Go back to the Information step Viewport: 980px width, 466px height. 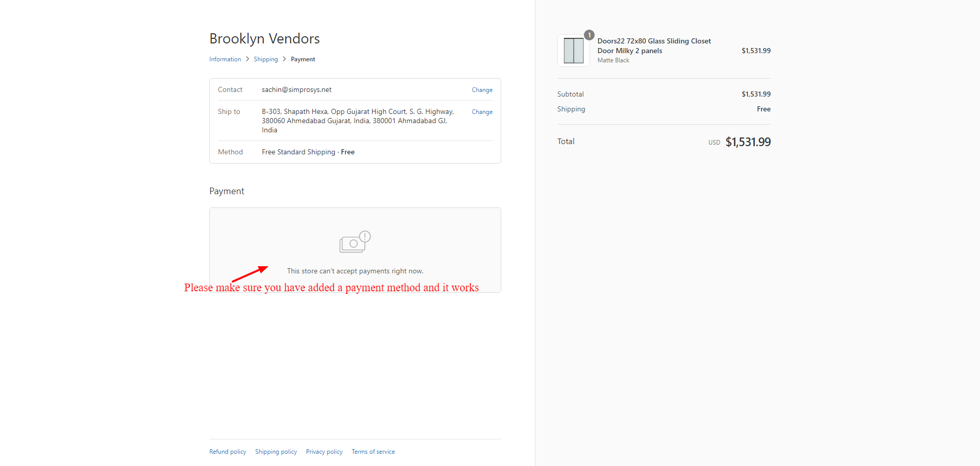[x=225, y=59]
